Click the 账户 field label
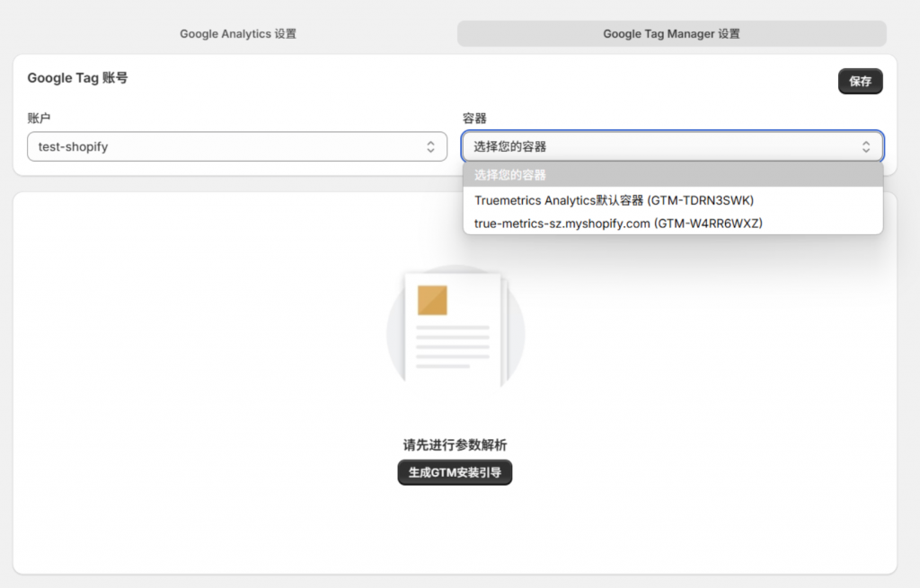This screenshot has height=588, width=920. point(39,118)
